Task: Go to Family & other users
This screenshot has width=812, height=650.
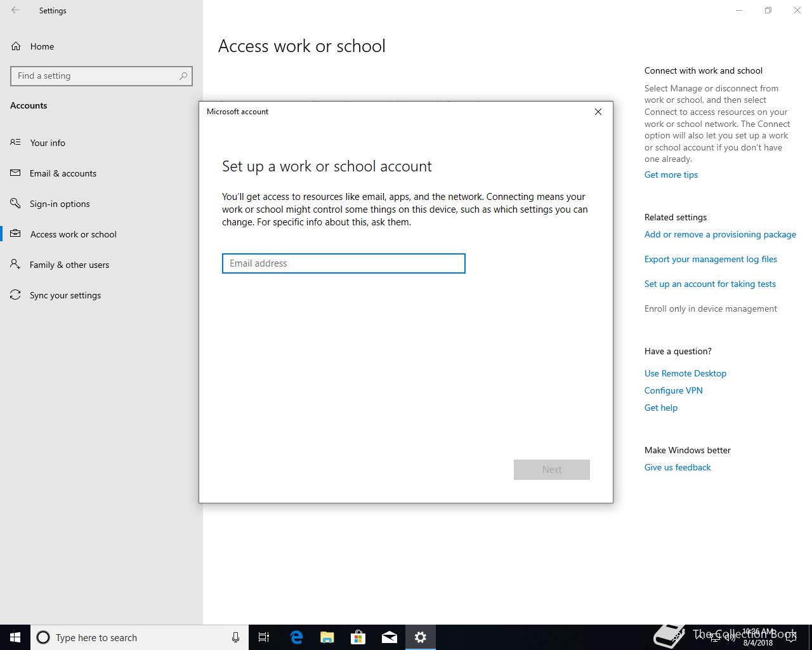Action: pos(69,265)
